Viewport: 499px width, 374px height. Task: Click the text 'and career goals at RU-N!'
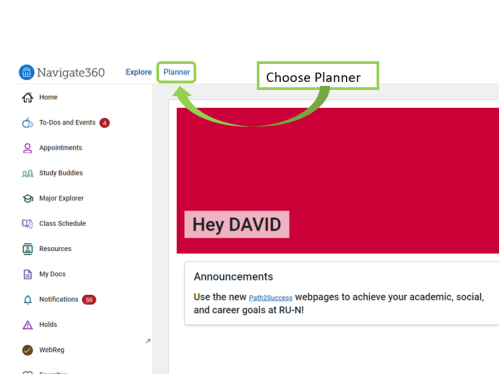[249, 310]
